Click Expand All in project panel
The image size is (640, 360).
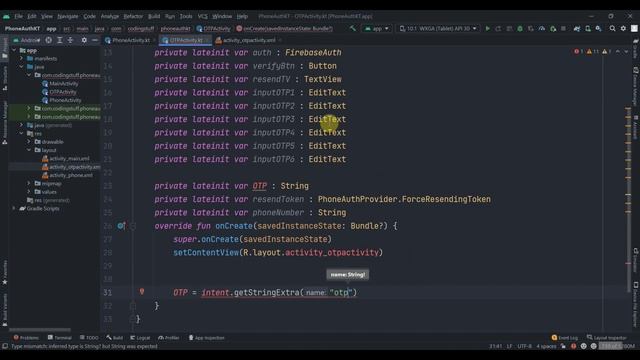tap(60, 40)
